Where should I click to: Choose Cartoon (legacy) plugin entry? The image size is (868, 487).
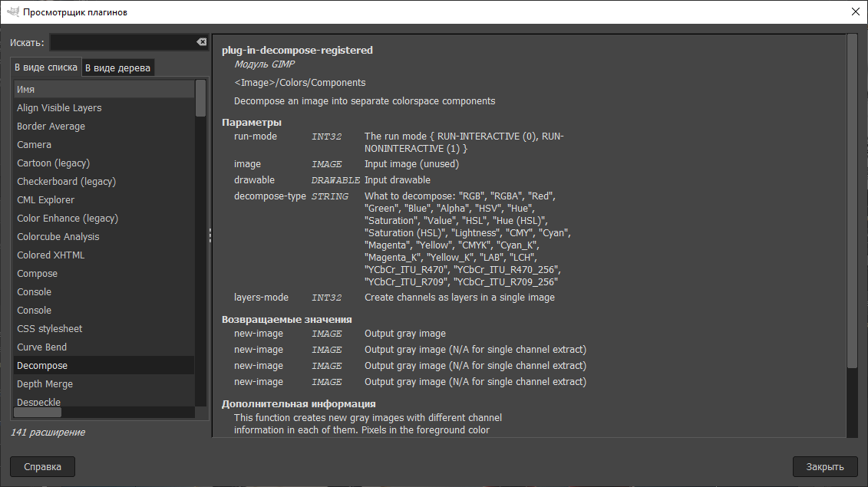click(x=53, y=163)
